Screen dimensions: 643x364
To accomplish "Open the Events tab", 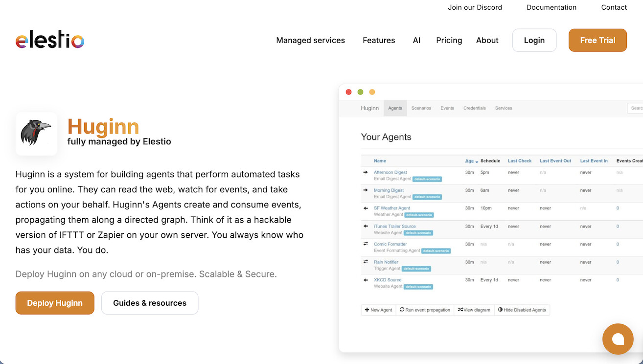I will click(x=447, y=108).
